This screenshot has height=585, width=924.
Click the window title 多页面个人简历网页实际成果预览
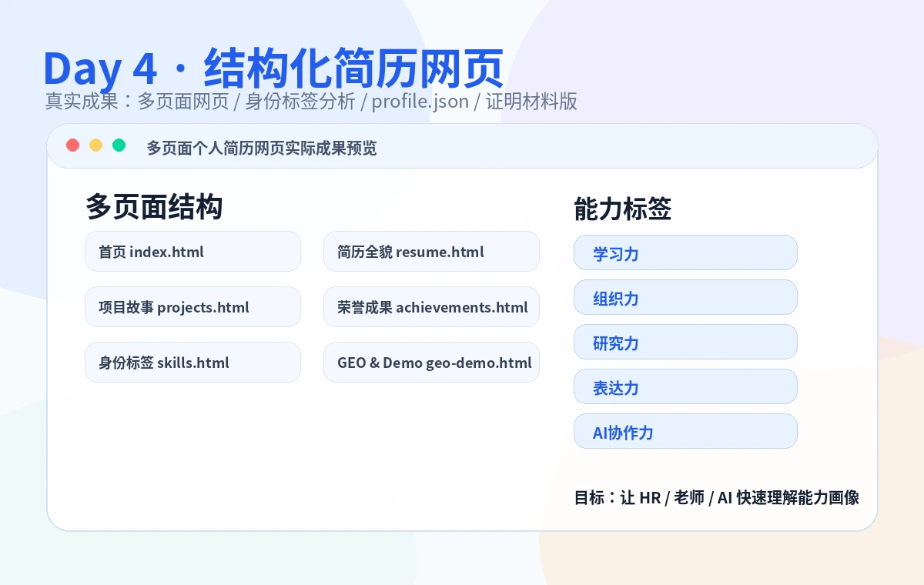[262, 148]
